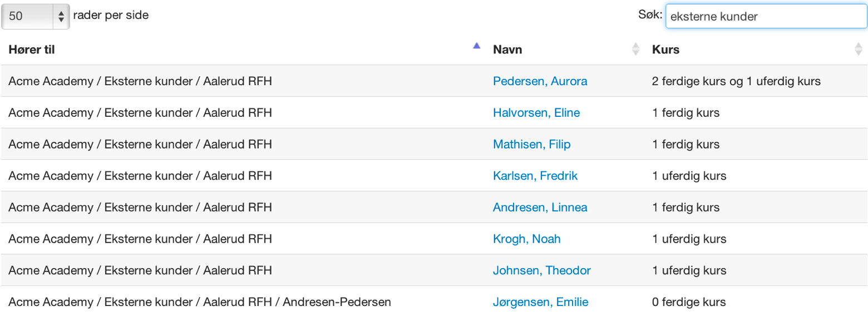Click the blue sort arrow in Hører til

tap(476, 46)
